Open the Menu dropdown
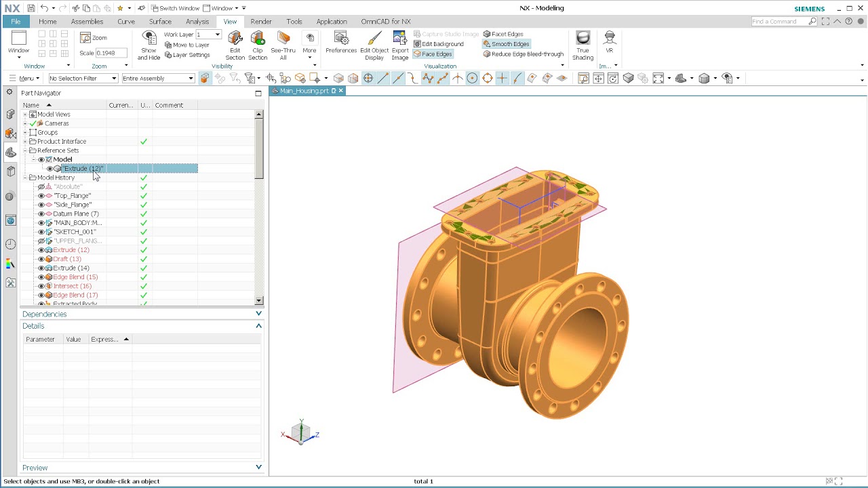 [x=24, y=79]
